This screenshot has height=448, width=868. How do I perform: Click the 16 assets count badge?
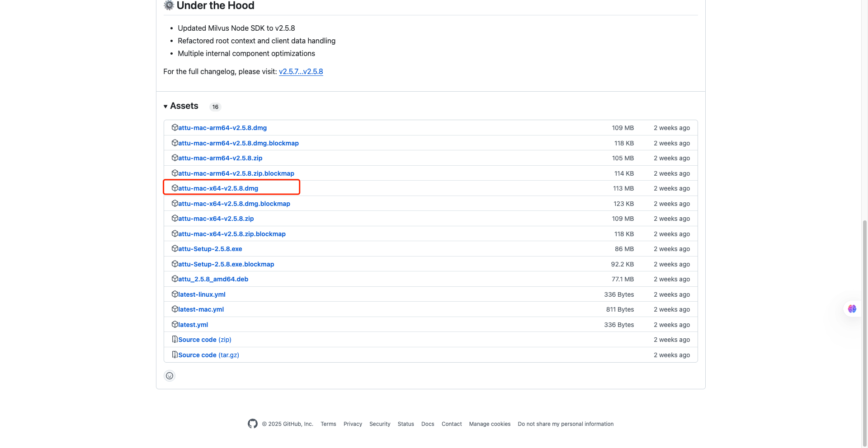click(215, 107)
